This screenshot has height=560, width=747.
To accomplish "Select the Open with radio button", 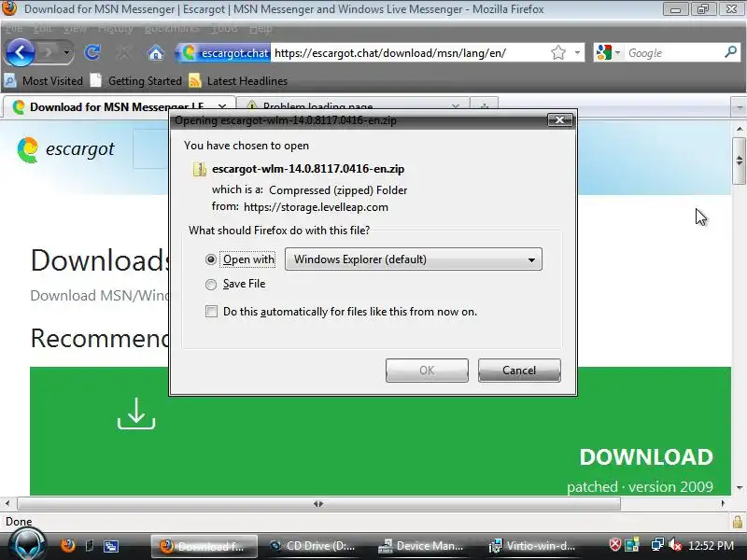I will (211, 259).
